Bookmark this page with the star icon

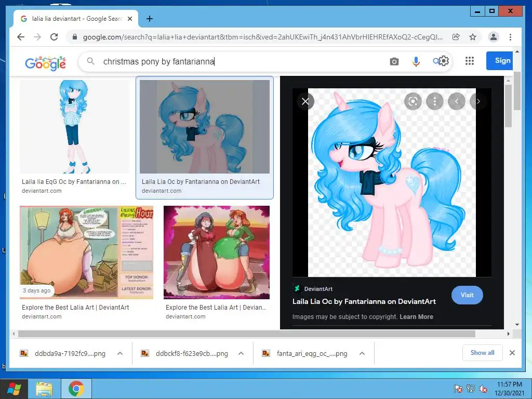point(473,37)
